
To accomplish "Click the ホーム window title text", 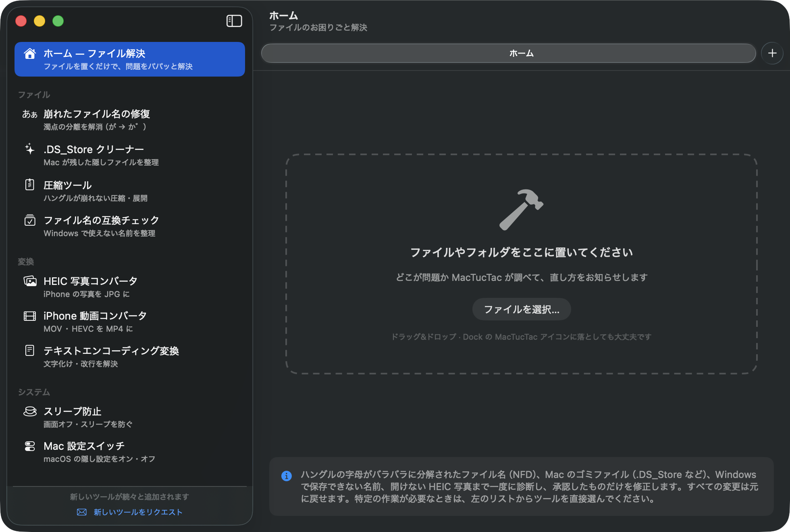I will (284, 16).
